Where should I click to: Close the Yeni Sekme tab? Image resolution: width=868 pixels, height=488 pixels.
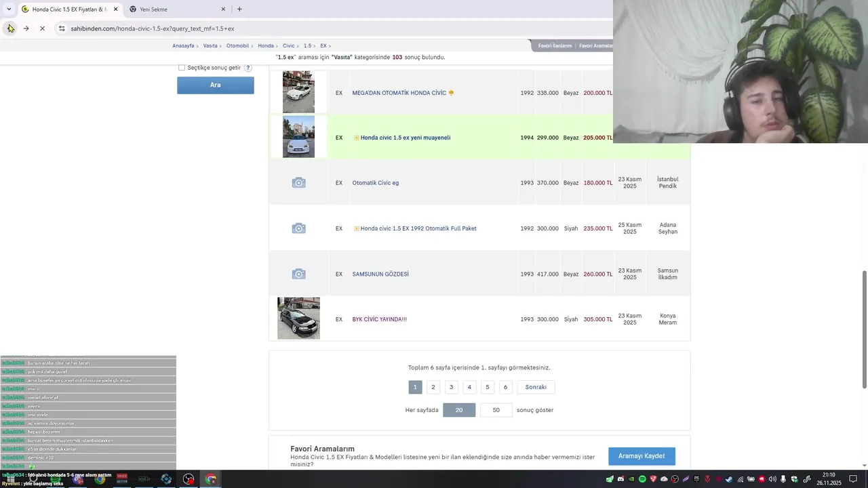point(223,9)
